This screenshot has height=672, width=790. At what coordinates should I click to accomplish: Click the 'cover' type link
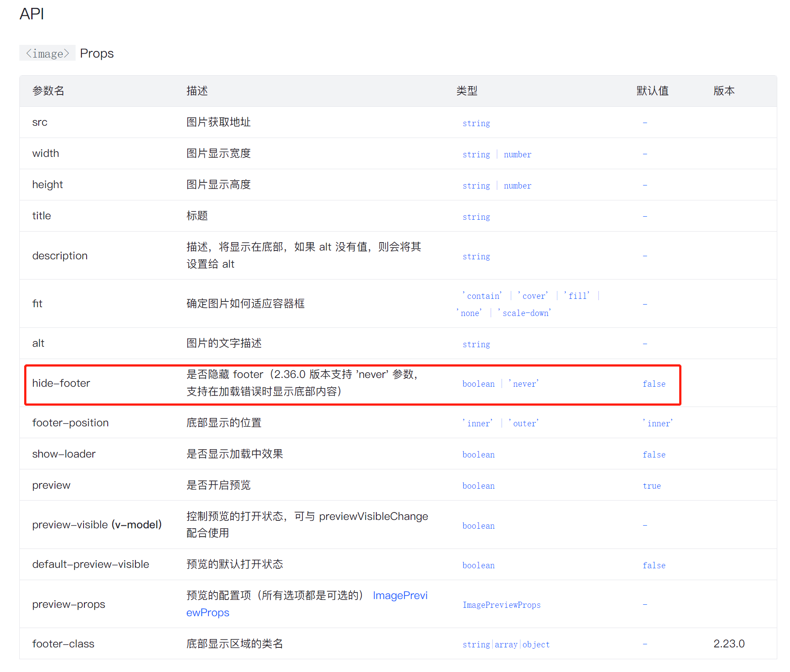point(533,295)
